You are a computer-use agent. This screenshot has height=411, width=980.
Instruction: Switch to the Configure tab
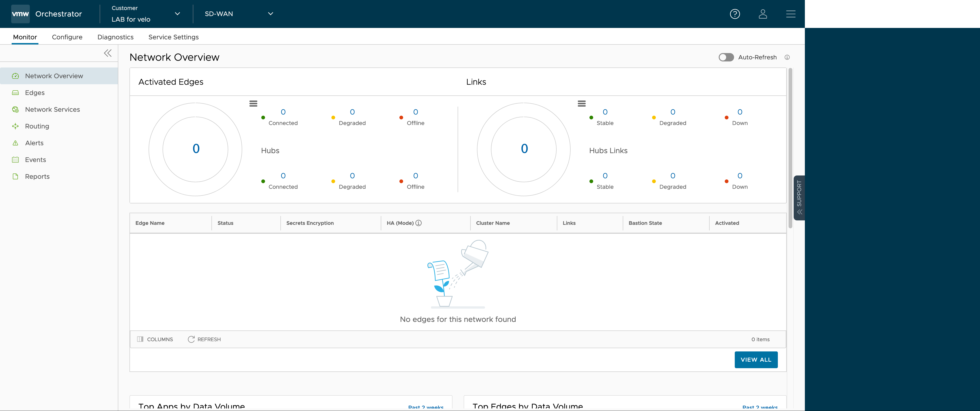point(67,37)
